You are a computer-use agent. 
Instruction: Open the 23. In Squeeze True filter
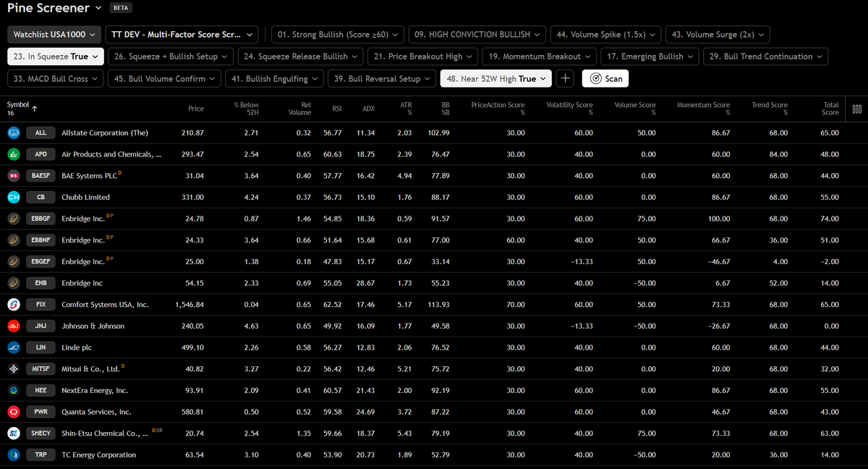(56, 56)
